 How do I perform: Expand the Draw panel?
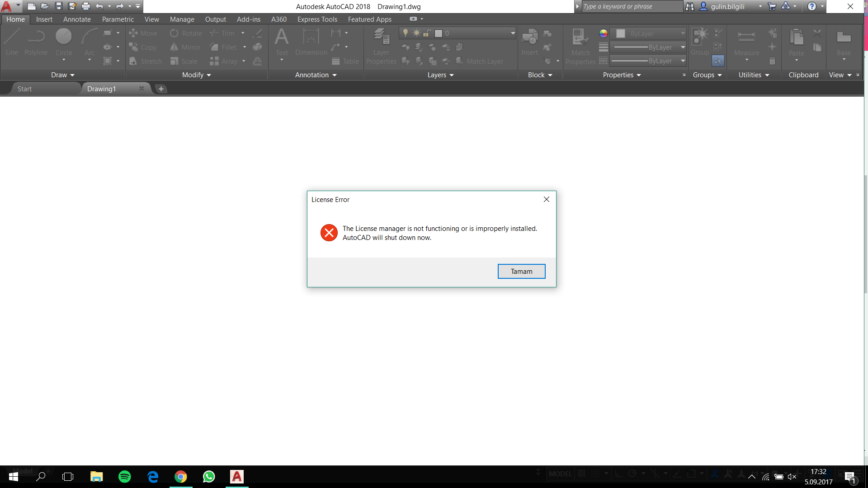(62, 75)
